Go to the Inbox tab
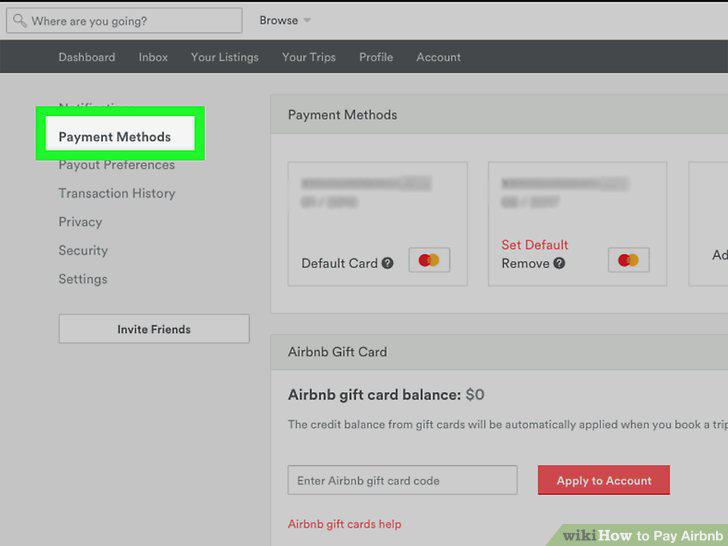Viewport: 728px width, 546px height. coord(153,57)
